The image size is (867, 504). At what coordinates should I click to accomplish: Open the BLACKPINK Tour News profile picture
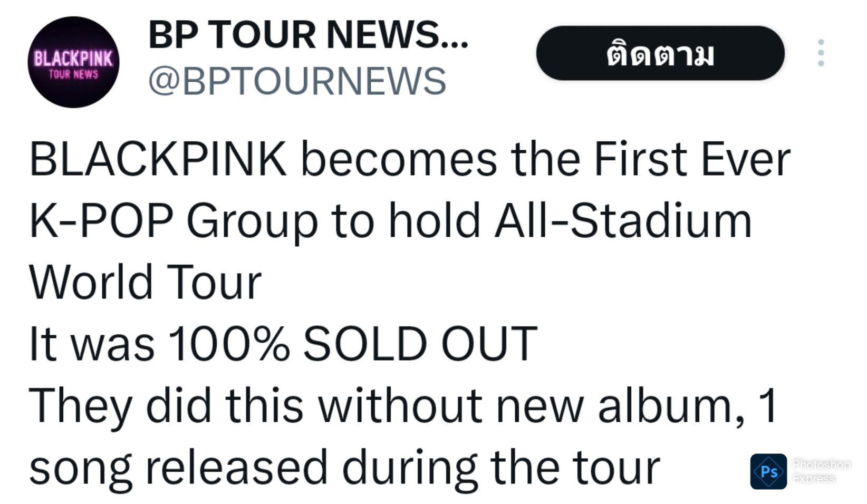click(73, 62)
